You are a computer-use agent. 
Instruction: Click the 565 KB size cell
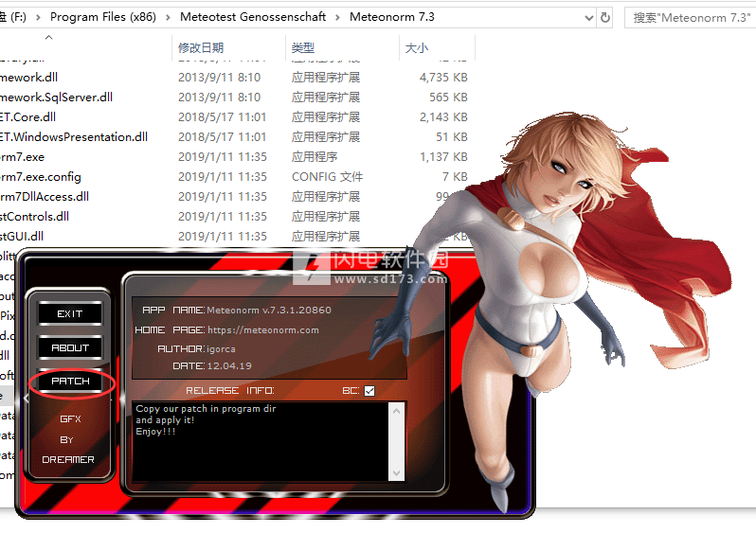click(448, 98)
